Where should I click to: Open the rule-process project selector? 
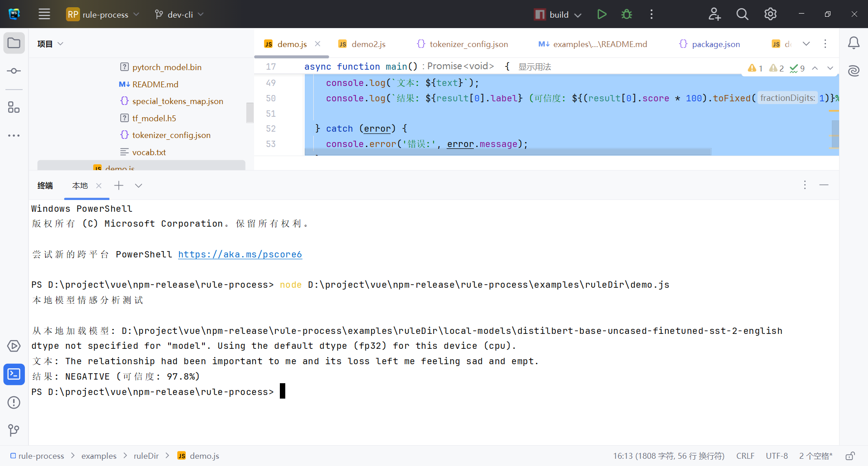tap(103, 14)
